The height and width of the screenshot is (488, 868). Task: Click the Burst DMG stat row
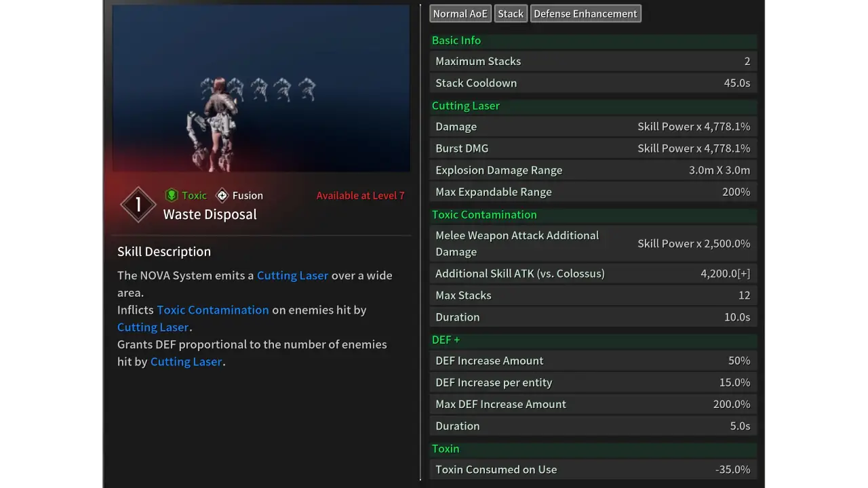[x=593, y=148]
